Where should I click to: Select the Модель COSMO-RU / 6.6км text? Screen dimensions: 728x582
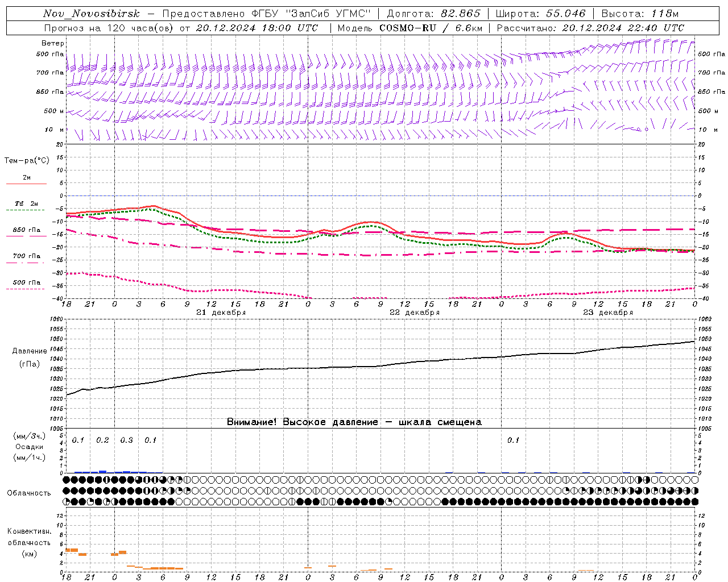pos(409,28)
